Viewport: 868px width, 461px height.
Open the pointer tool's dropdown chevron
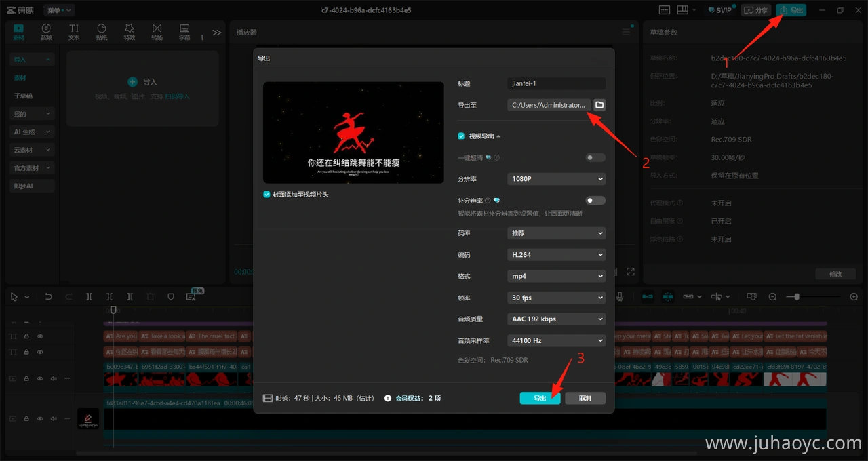[x=27, y=297]
